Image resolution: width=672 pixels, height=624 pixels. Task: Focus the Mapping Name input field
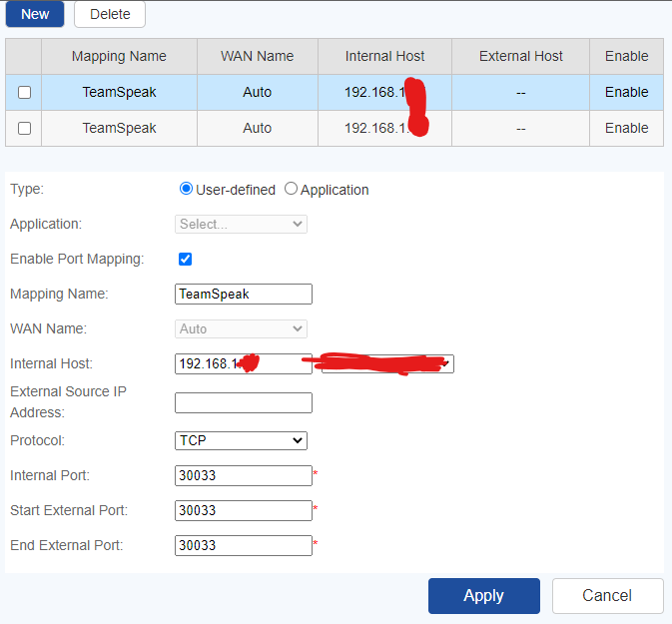[x=244, y=294]
